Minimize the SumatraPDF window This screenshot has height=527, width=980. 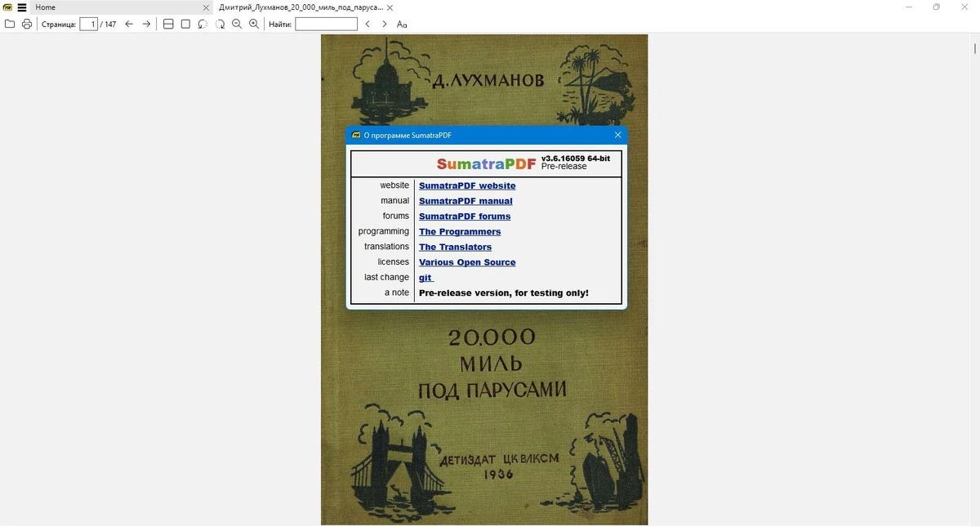click(x=910, y=7)
